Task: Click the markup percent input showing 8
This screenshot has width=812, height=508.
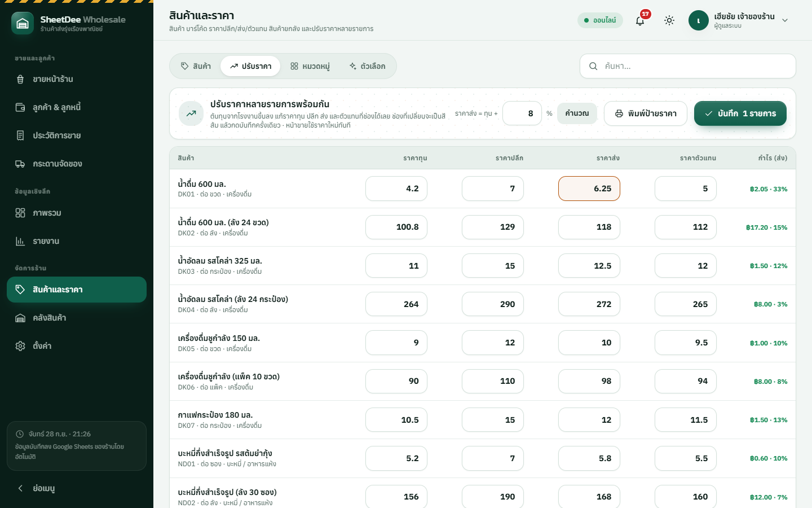Action: pos(522,113)
